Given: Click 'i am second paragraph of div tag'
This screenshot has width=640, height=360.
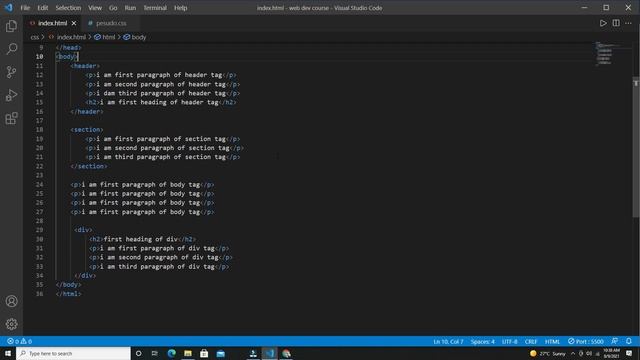Looking at the screenshot, I should pos(159,258).
